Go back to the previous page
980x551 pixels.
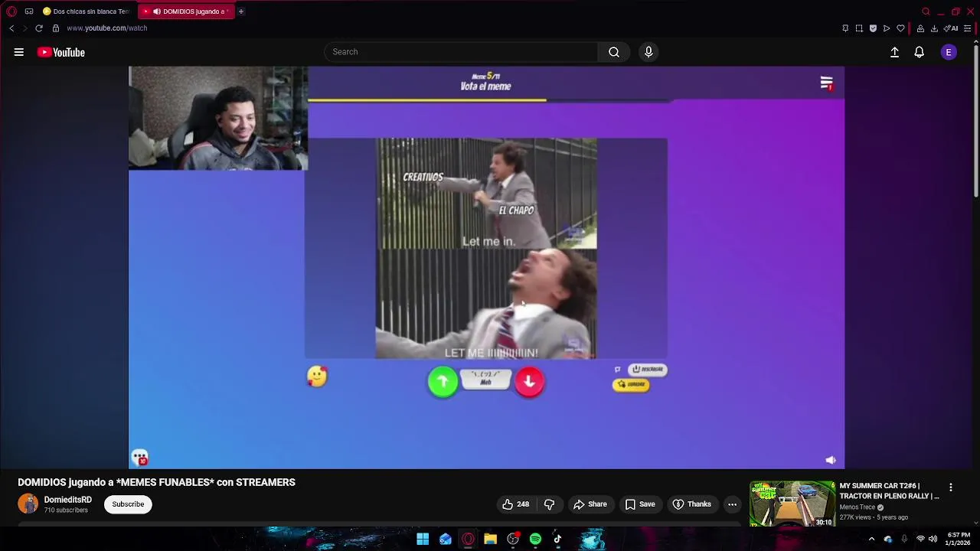tap(11, 28)
